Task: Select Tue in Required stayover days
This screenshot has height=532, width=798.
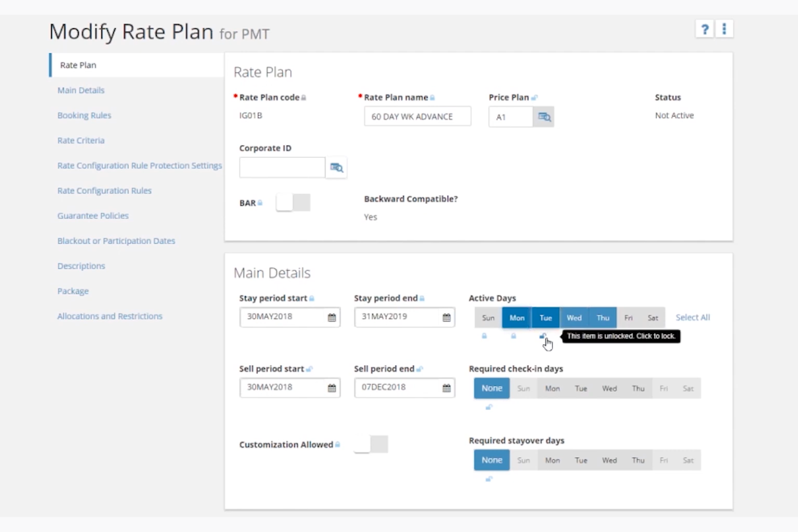Action: click(581, 460)
